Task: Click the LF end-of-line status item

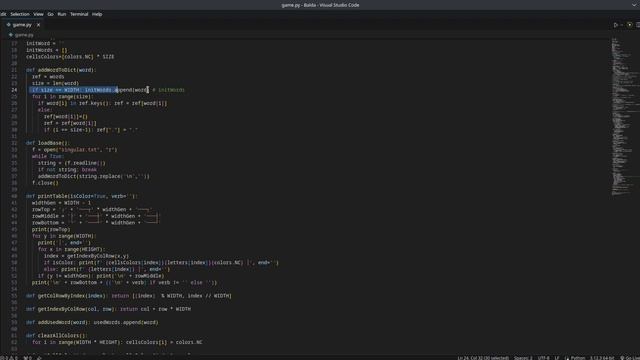Action: coord(557,358)
